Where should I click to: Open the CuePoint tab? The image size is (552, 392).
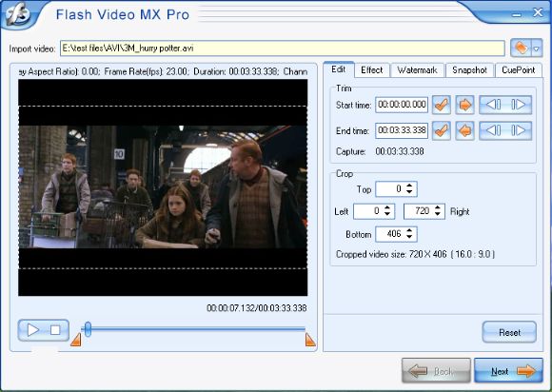518,70
